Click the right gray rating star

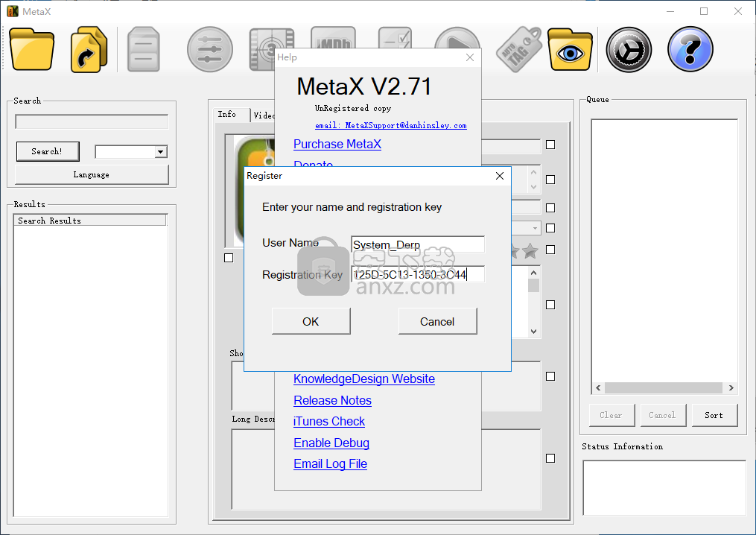[x=530, y=250]
